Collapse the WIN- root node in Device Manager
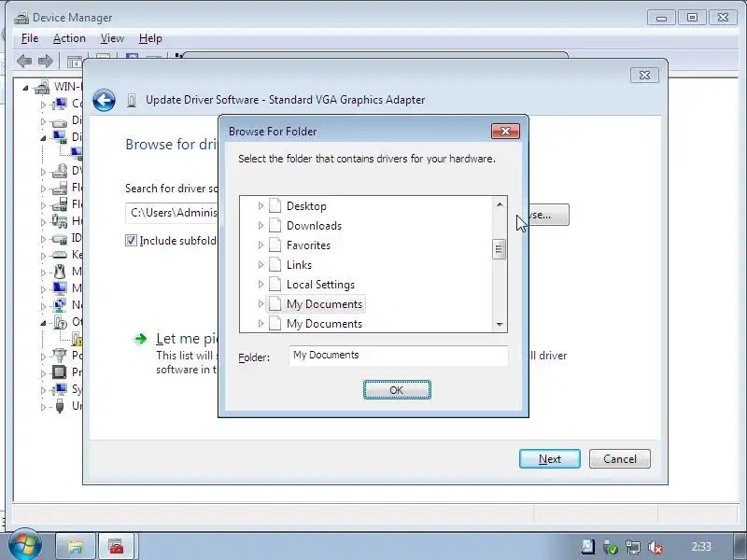Image resolution: width=747 pixels, height=560 pixels. 25,88
